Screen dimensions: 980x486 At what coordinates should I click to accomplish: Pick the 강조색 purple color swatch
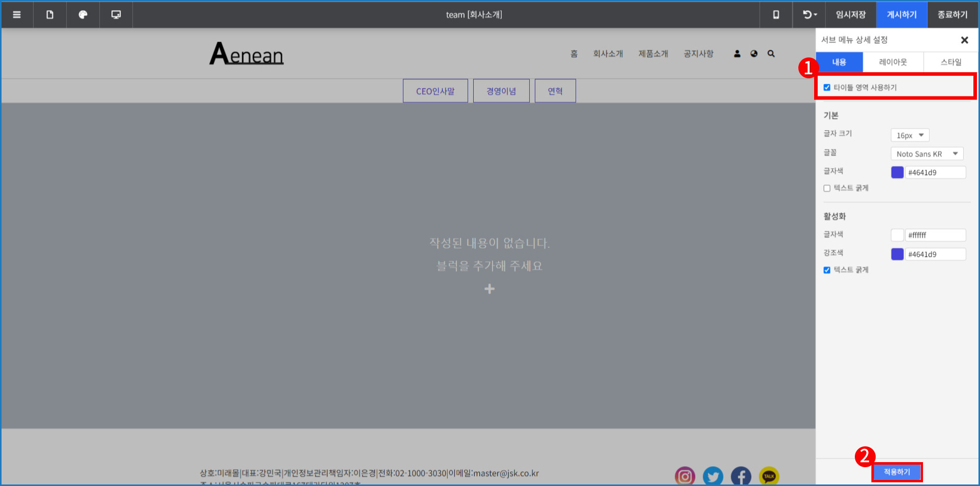tap(897, 254)
